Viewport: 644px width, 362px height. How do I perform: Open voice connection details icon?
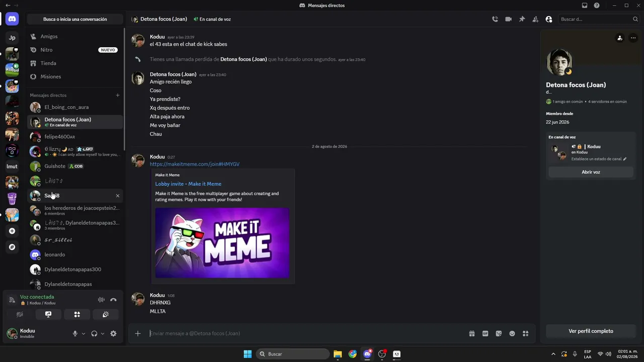click(12, 300)
